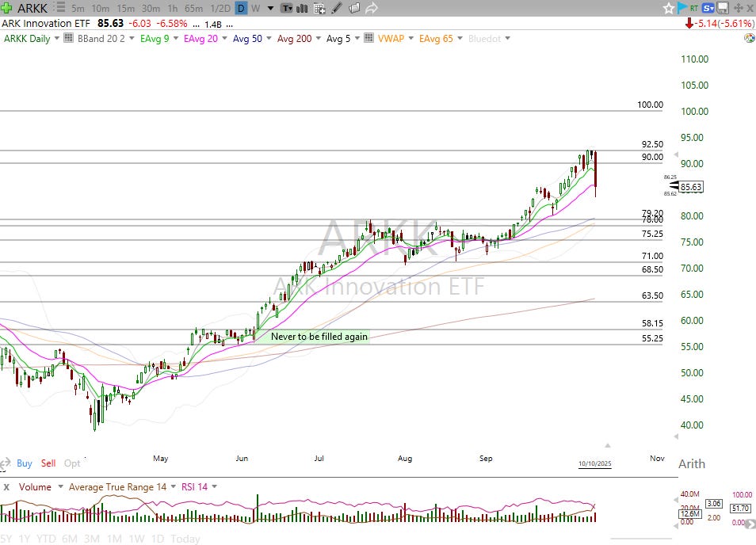Image resolution: width=756 pixels, height=545 pixels.
Task: Open the text size T icon
Action: pos(287,8)
